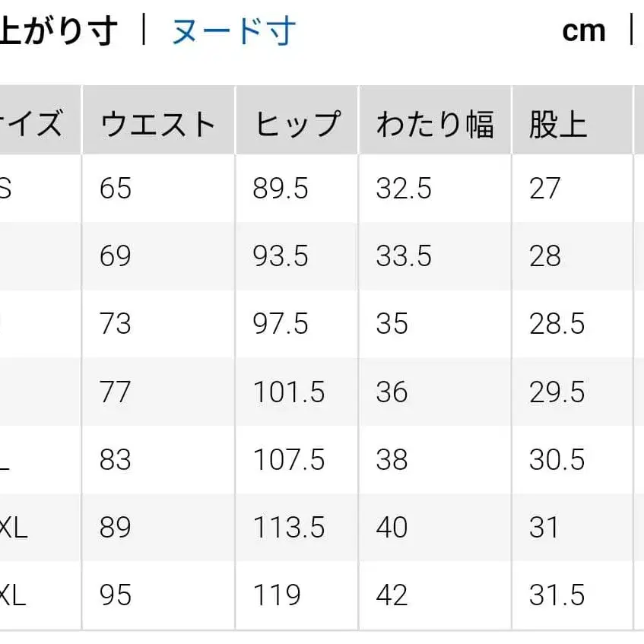Screen dimensions: 644x644
Task: Click the わたり幅 column header
Action: pos(434,120)
